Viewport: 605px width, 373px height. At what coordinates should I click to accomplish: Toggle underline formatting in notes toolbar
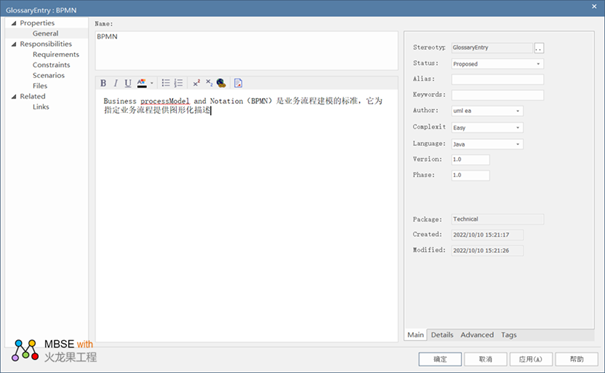[128, 83]
